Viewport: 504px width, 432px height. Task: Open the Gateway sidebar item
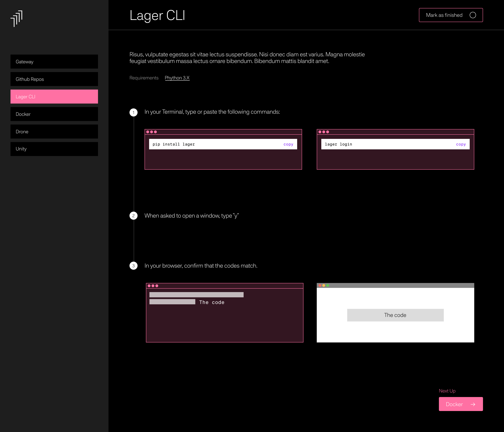[54, 62]
